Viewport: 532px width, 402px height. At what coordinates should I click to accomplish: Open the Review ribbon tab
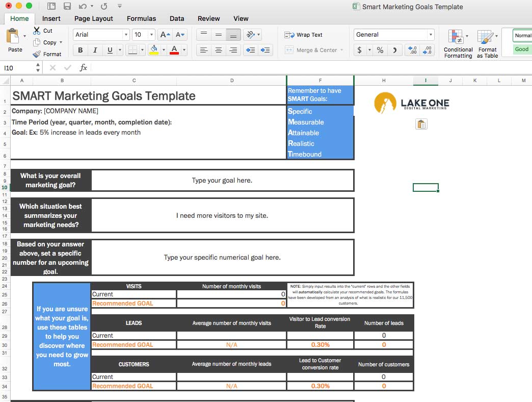208,18
